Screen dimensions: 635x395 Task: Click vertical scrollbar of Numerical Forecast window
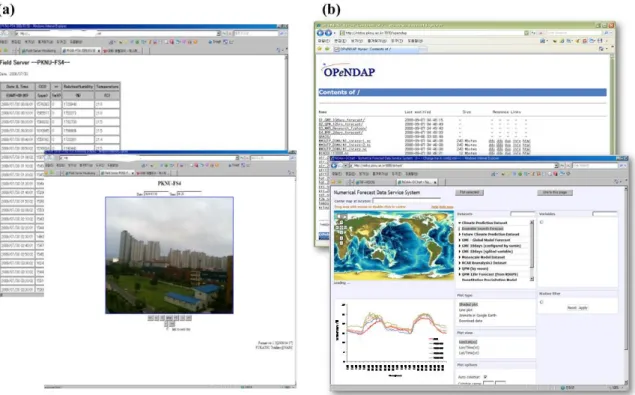pyautogui.click(x=626, y=284)
